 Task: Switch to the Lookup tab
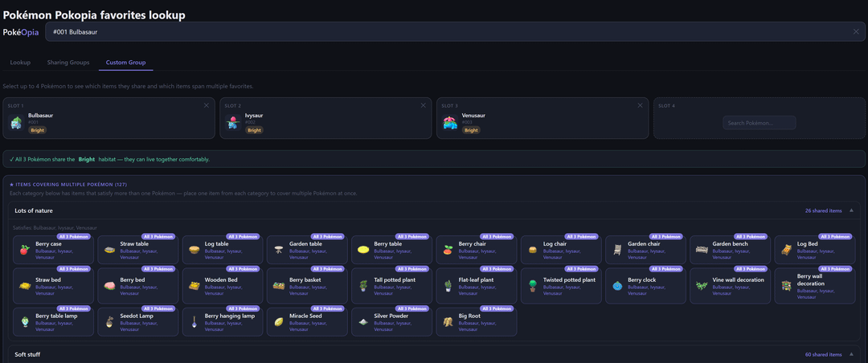pos(20,62)
